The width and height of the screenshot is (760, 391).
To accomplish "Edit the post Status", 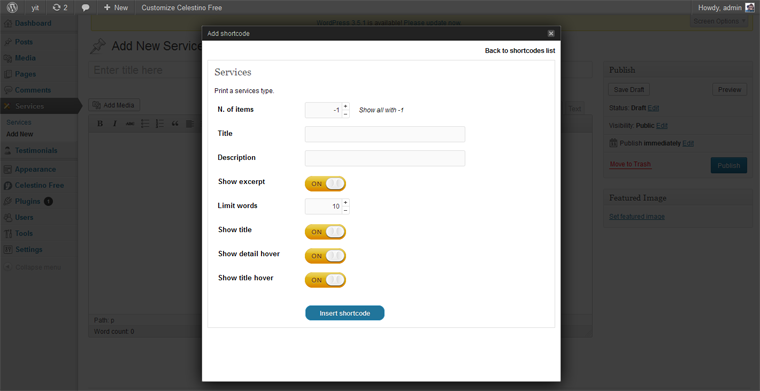I will coord(653,108).
